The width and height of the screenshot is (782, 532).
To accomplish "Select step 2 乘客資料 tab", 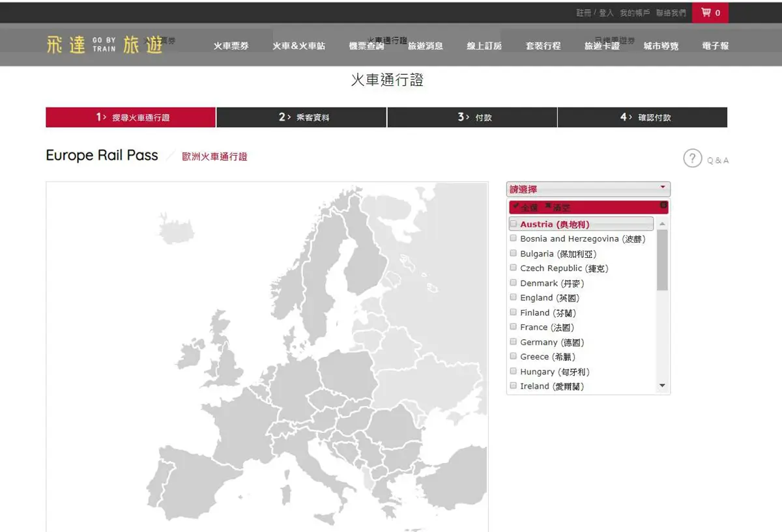I will [x=302, y=117].
